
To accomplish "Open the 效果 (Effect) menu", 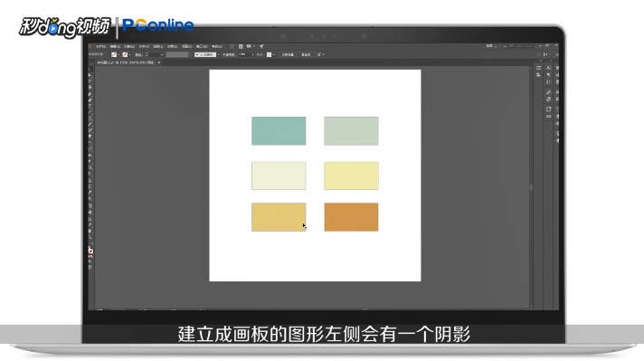I will coord(173,46).
